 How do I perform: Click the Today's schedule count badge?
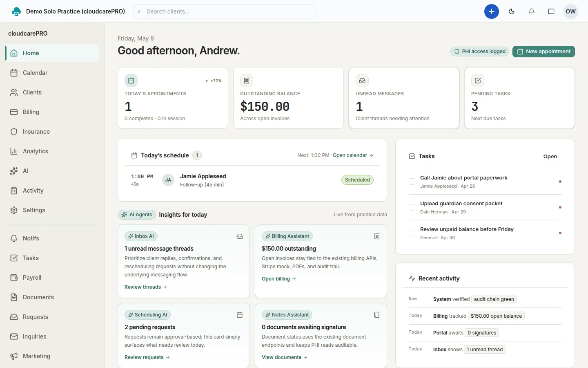[x=197, y=155]
